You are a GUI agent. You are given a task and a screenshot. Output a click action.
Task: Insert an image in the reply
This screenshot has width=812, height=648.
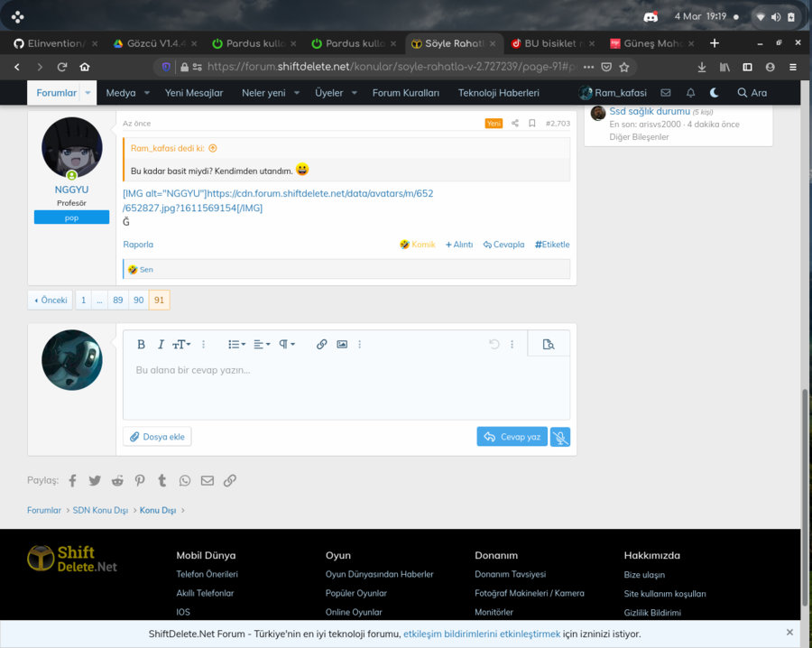(x=342, y=345)
